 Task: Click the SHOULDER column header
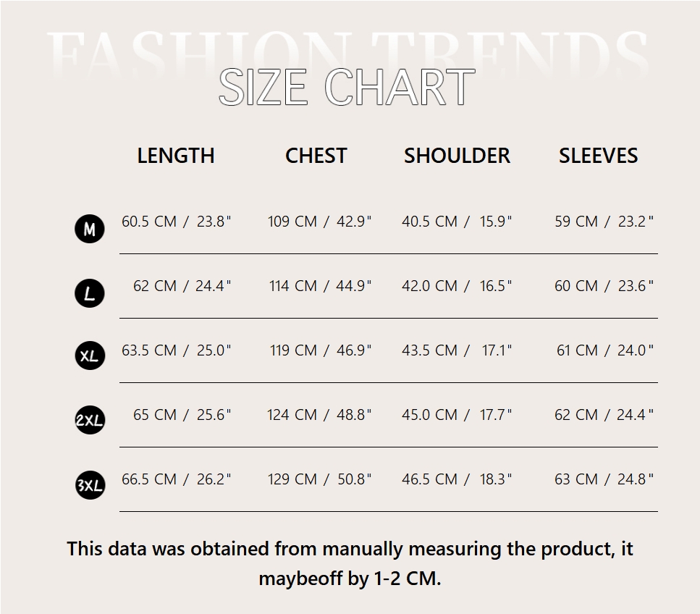click(457, 156)
